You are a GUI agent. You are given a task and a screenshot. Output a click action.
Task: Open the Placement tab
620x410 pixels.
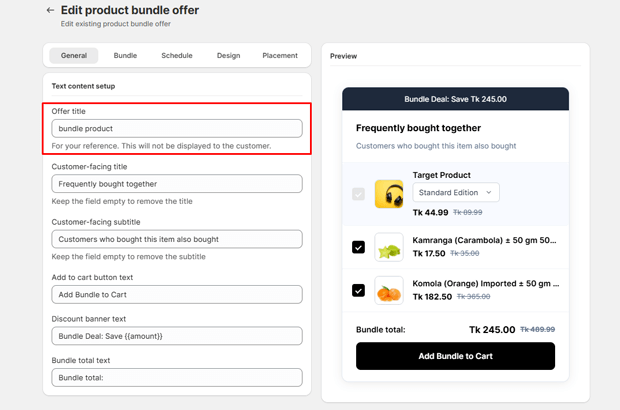[280, 56]
